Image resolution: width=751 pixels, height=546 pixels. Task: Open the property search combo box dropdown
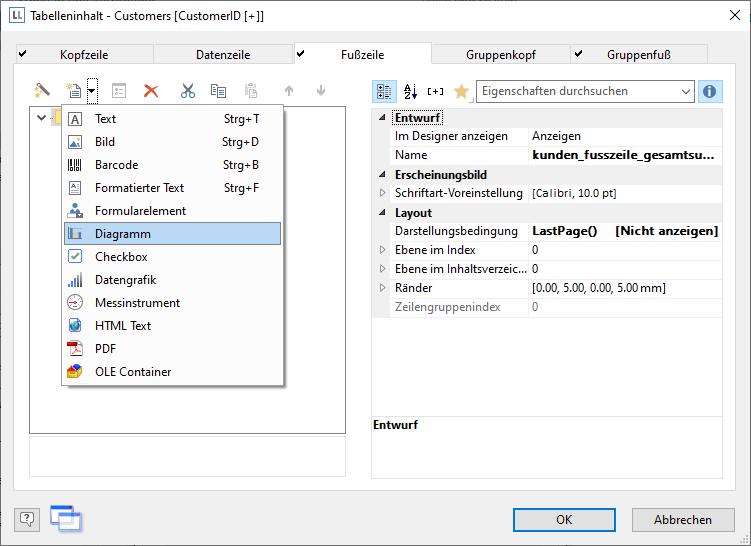[x=685, y=91]
